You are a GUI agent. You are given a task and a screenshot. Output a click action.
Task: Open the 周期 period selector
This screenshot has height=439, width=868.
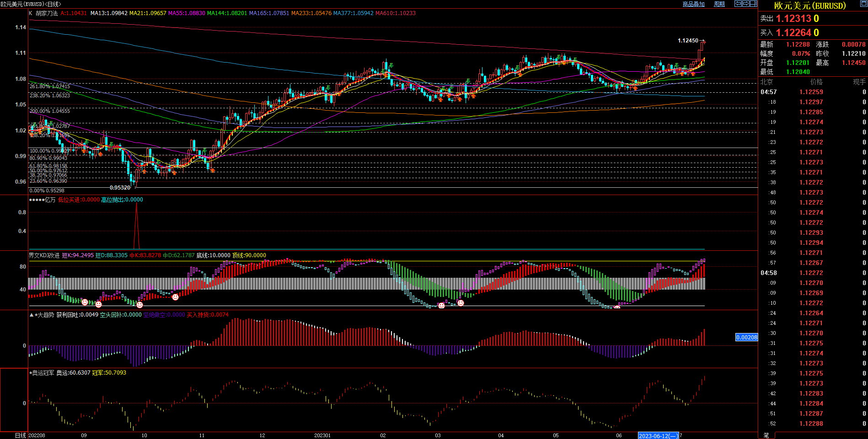pos(719,4)
